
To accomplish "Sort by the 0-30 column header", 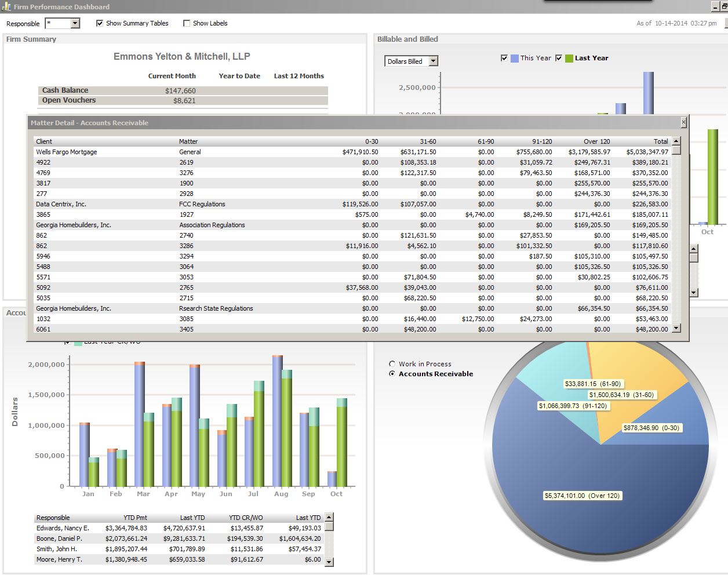I will (372, 141).
